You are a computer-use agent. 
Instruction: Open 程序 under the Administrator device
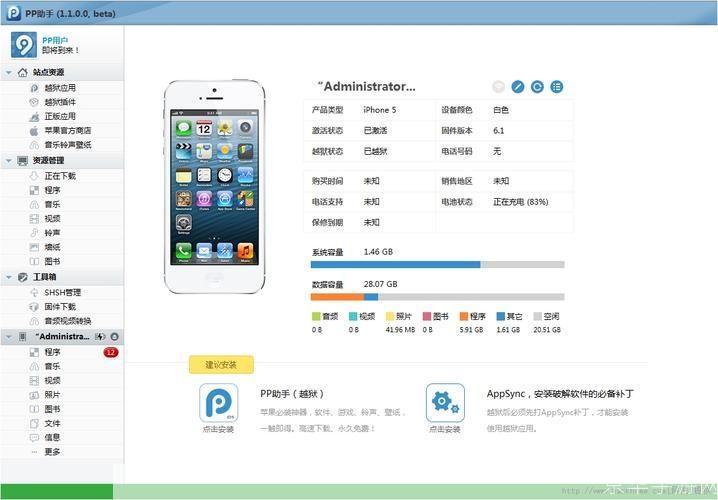52,352
